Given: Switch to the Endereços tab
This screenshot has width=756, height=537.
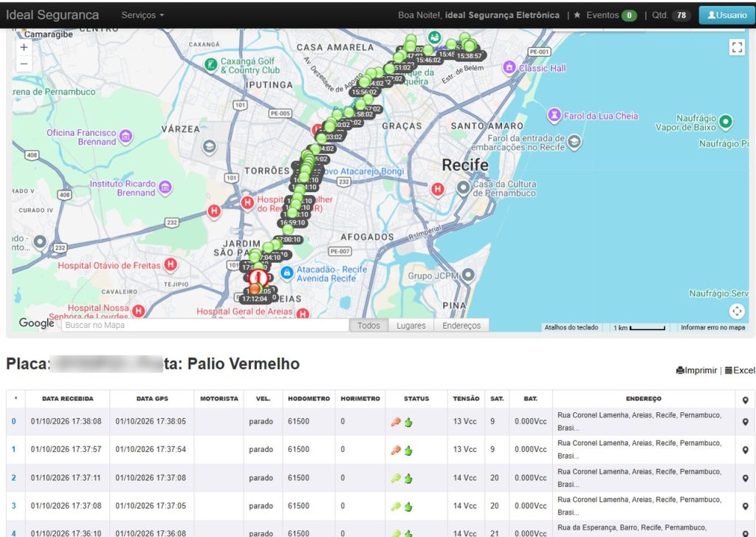Looking at the screenshot, I should pos(461,326).
